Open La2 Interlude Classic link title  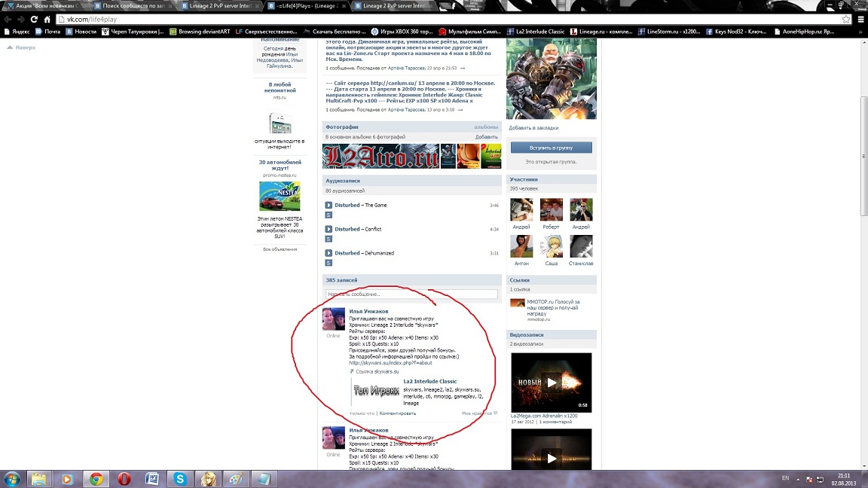[x=430, y=381]
